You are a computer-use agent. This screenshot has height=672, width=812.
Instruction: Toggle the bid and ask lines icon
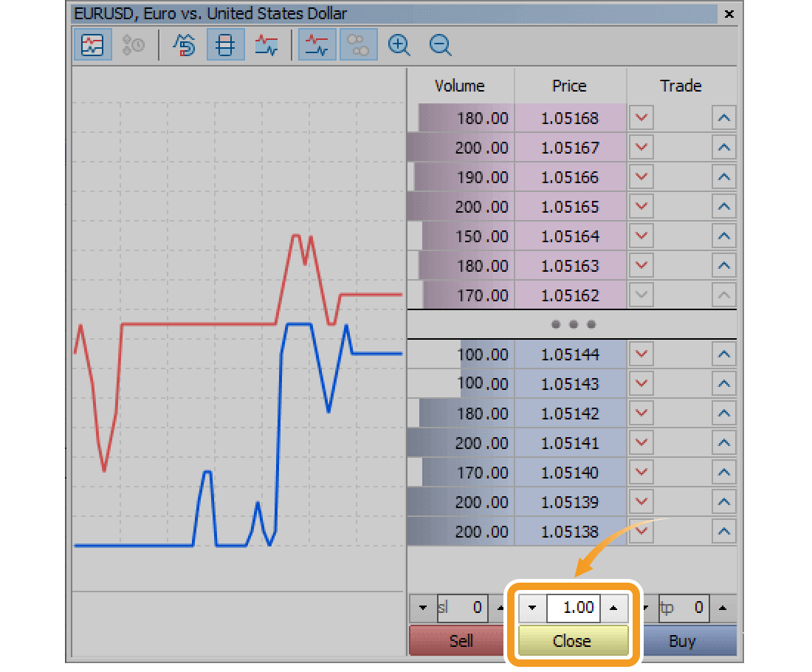click(317, 46)
